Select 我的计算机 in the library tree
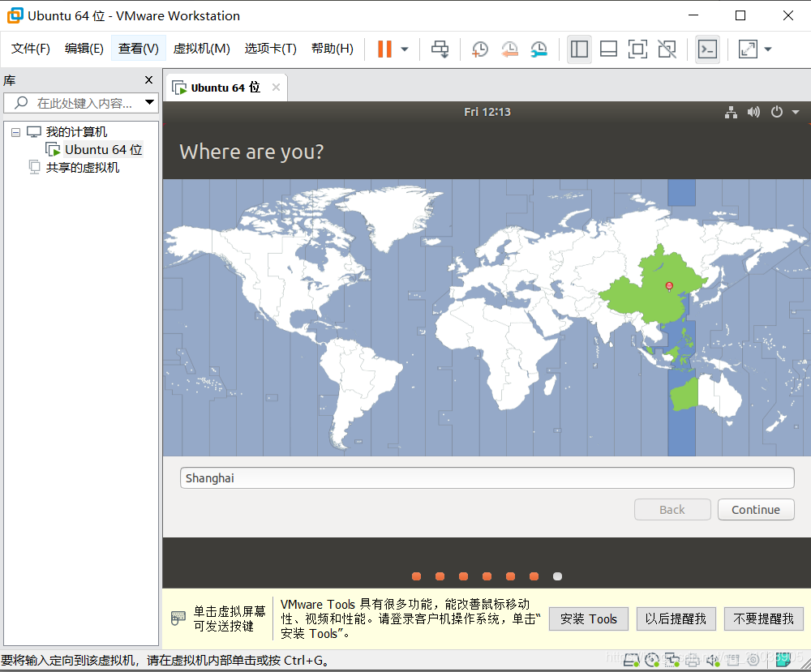The image size is (811, 672). click(x=76, y=132)
